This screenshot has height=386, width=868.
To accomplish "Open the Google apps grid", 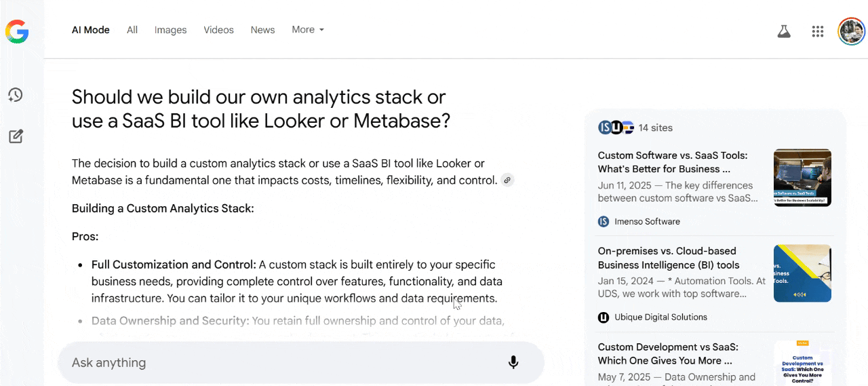I will pos(818,31).
